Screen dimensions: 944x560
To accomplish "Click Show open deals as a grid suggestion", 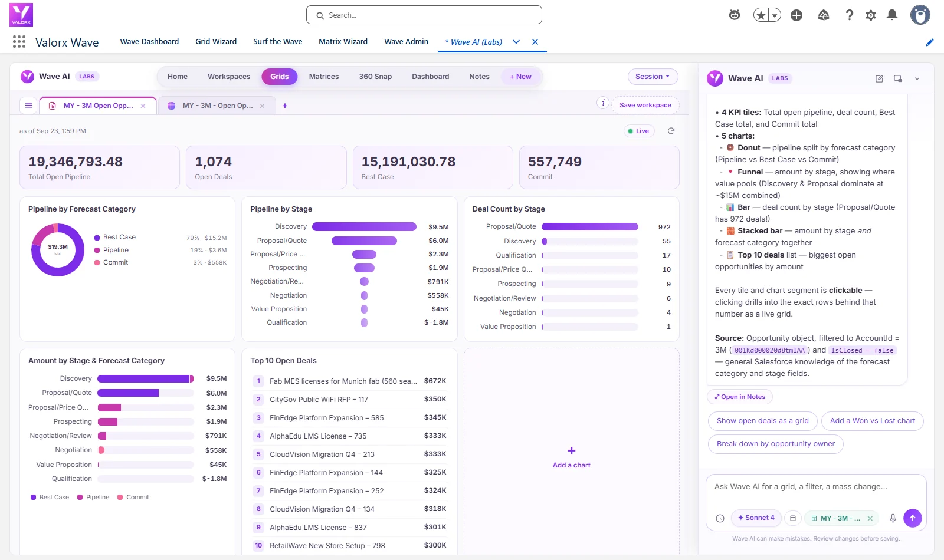I will [763, 421].
